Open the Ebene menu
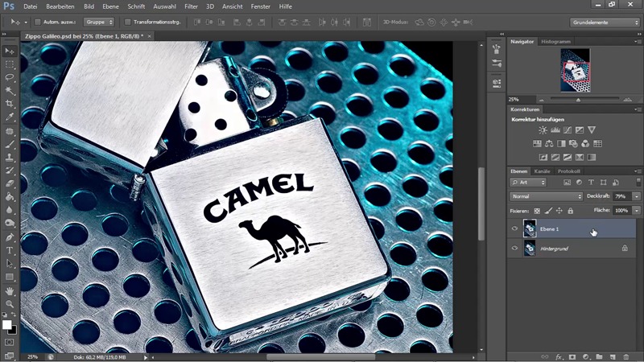 [x=110, y=6]
